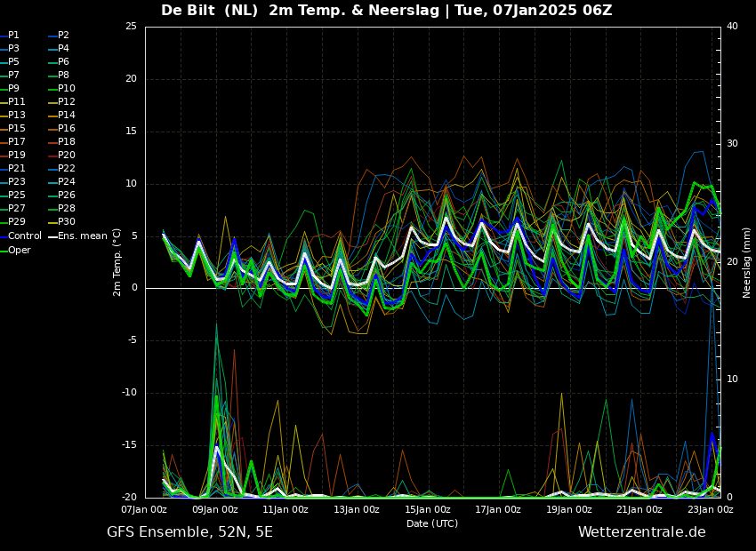
Task: Click the 25 value on temperature axis
Action: (131, 27)
